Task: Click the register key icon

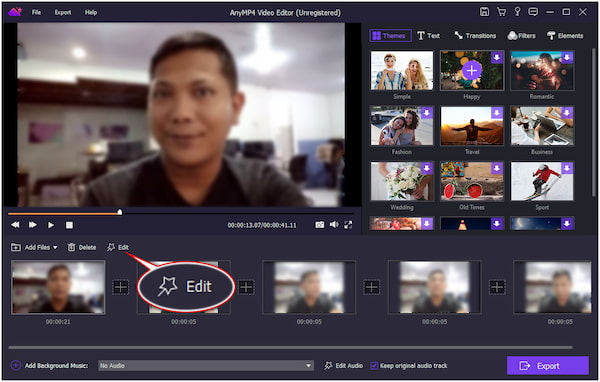Action: pyautogui.click(x=517, y=12)
